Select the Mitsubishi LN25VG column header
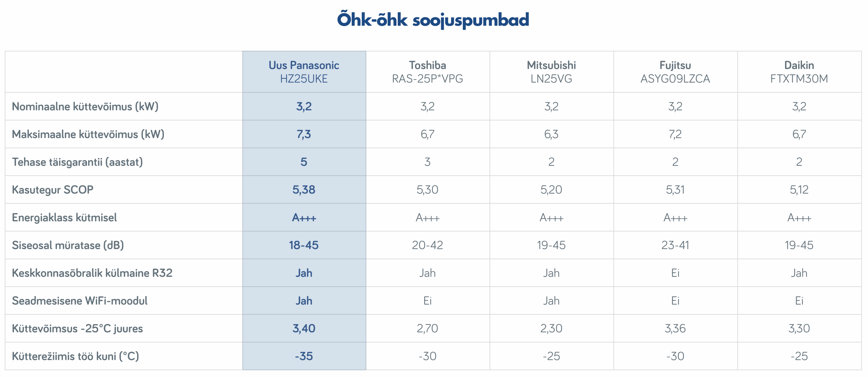This screenshot has height=377, width=868. pos(551,72)
